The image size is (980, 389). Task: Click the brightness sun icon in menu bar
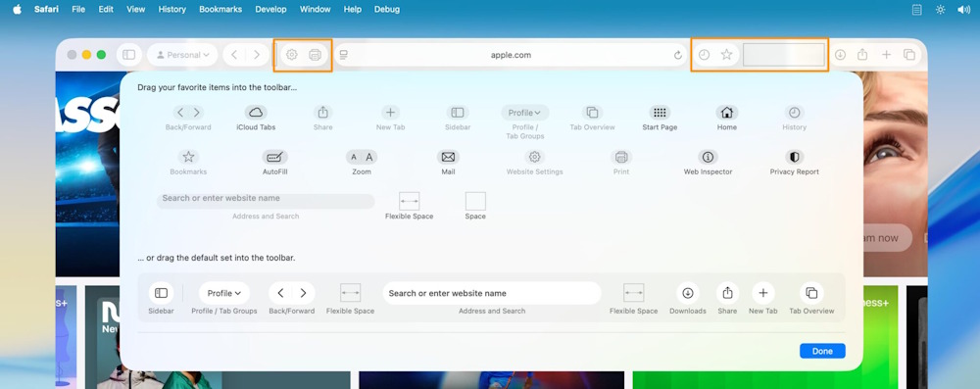(940, 10)
